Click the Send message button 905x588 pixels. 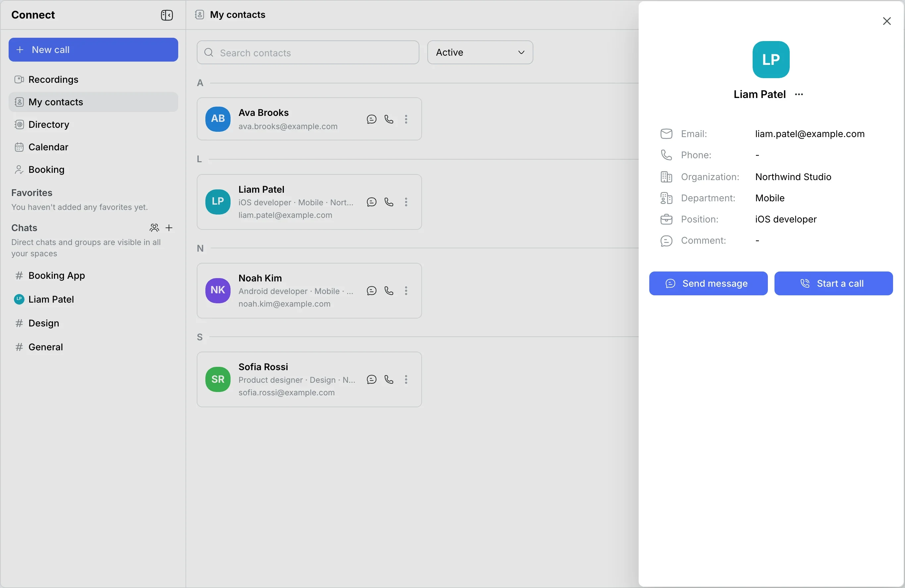[708, 283]
